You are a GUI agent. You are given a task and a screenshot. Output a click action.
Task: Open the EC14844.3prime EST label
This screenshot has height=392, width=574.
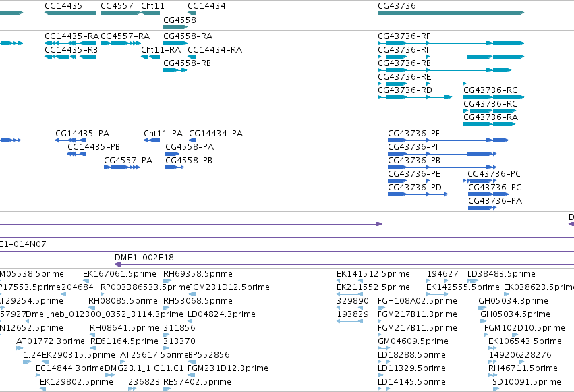70,369
